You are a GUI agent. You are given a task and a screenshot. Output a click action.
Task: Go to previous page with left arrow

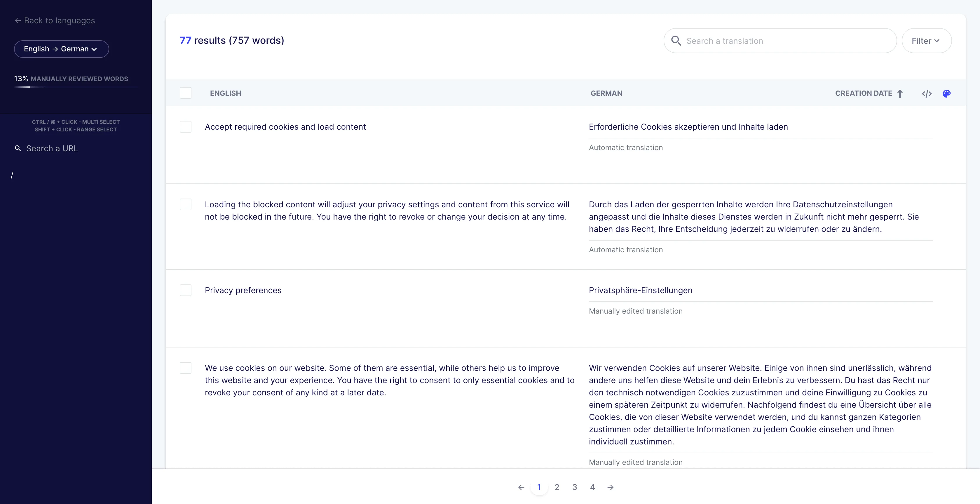click(521, 487)
